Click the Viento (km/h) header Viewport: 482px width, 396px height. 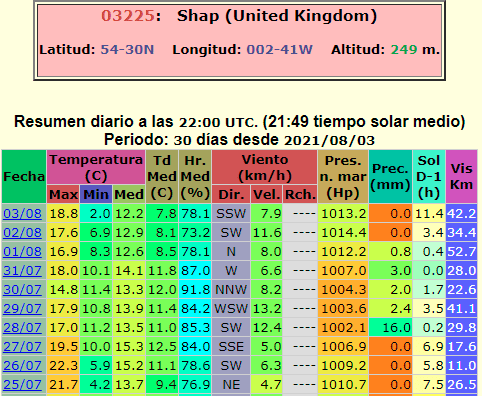[265, 167]
